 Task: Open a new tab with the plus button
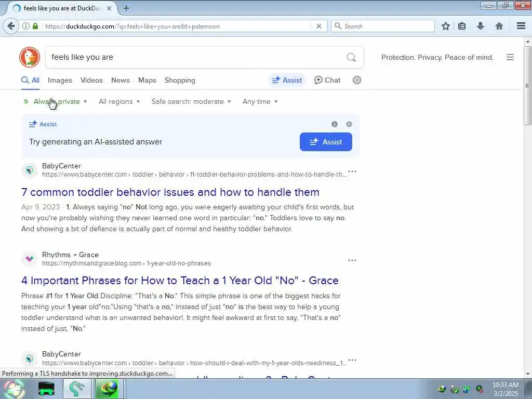point(126,8)
